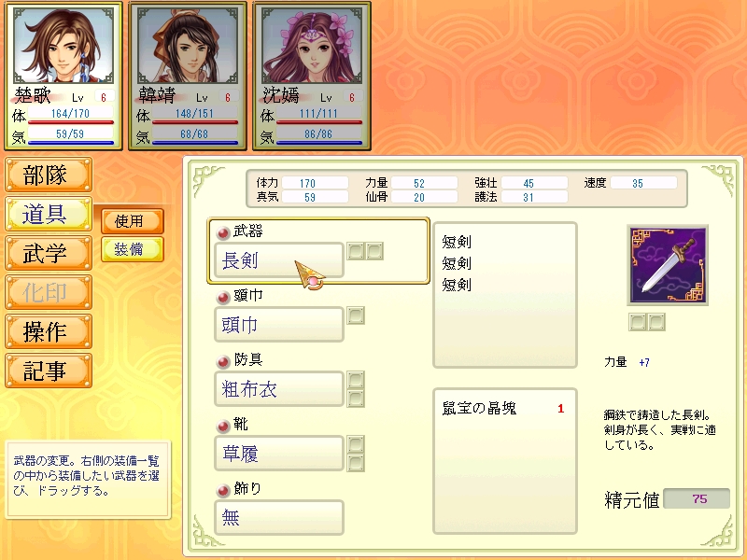Open the 武学 menu
This screenshot has height=560, width=747.
point(49,253)
